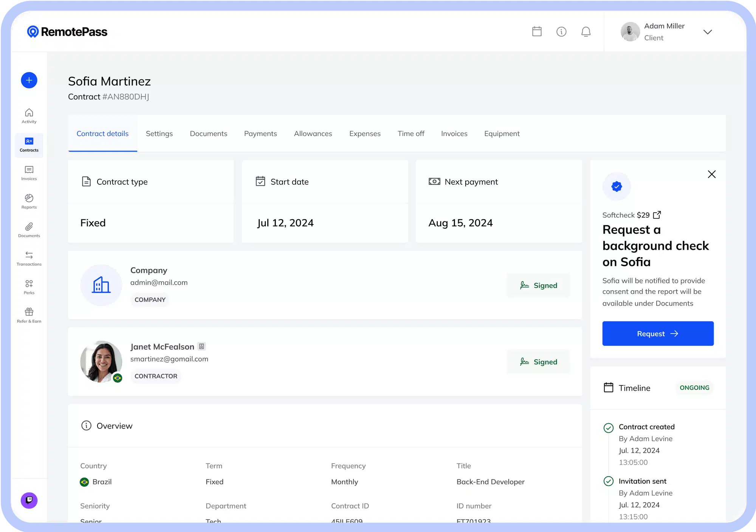
Task: Select the Contracts icon in the sidebar
Action: 29,145
